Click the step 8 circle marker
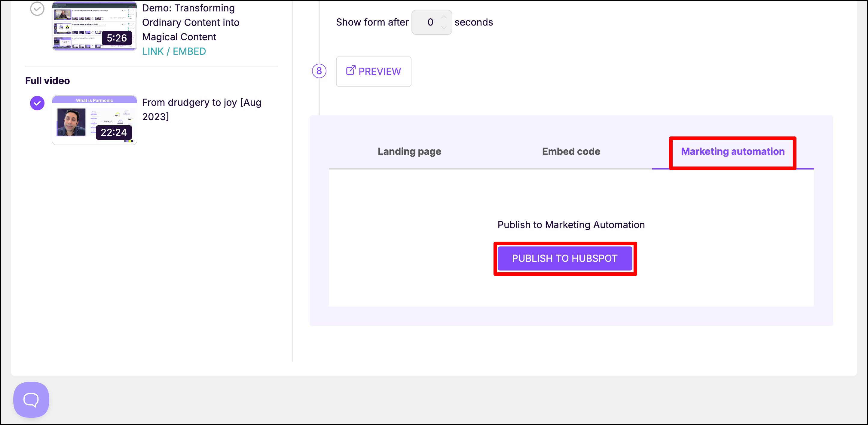Viewport: 868px width, 425px height. point(319,71)
